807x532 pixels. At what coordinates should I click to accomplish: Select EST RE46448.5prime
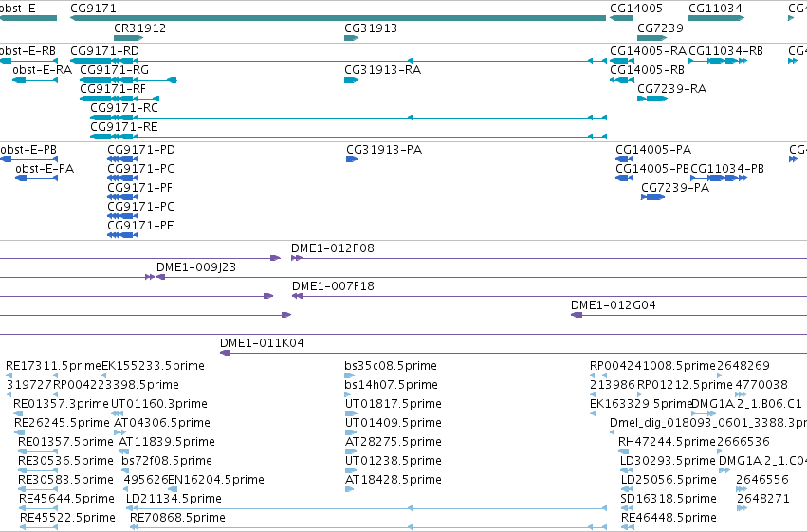pyautogui.click(x=627, y=528)
